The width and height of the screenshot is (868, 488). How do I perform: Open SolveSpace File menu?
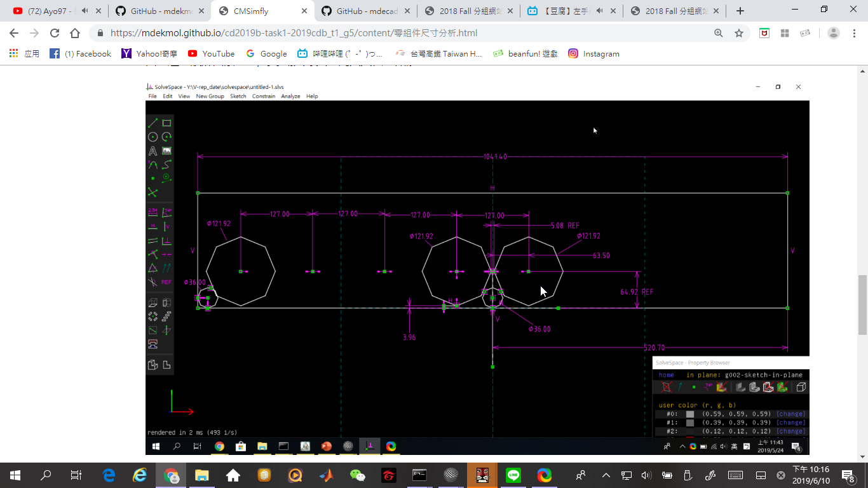tap(153, 96)
